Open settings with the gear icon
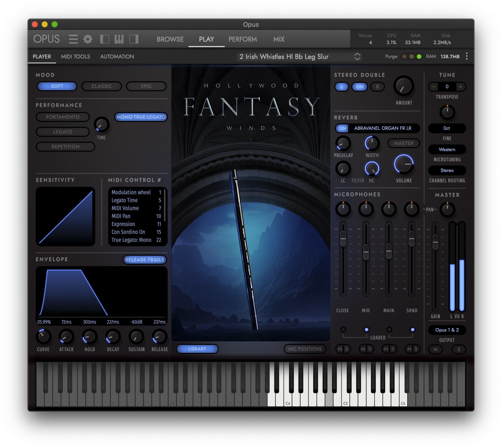 [x=88, y=39]
